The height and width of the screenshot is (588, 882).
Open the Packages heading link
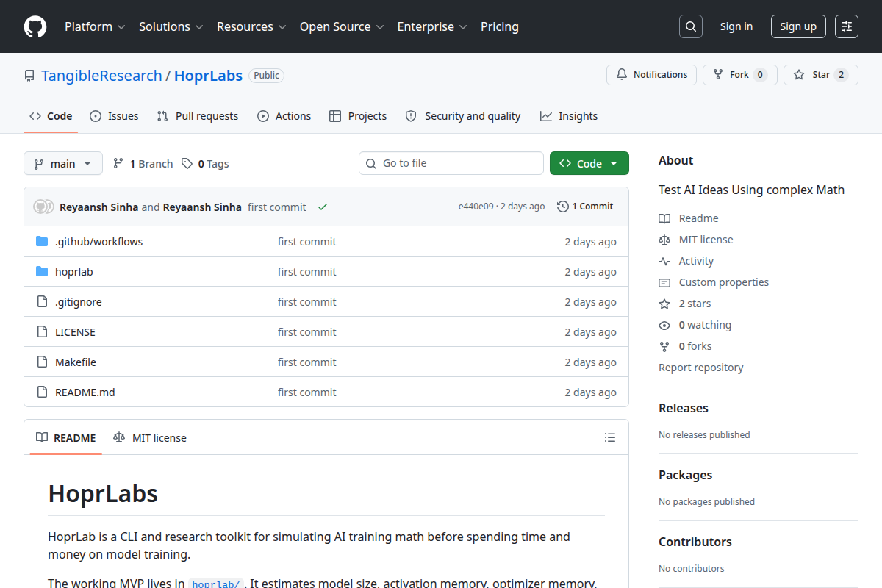coord(685,475)
